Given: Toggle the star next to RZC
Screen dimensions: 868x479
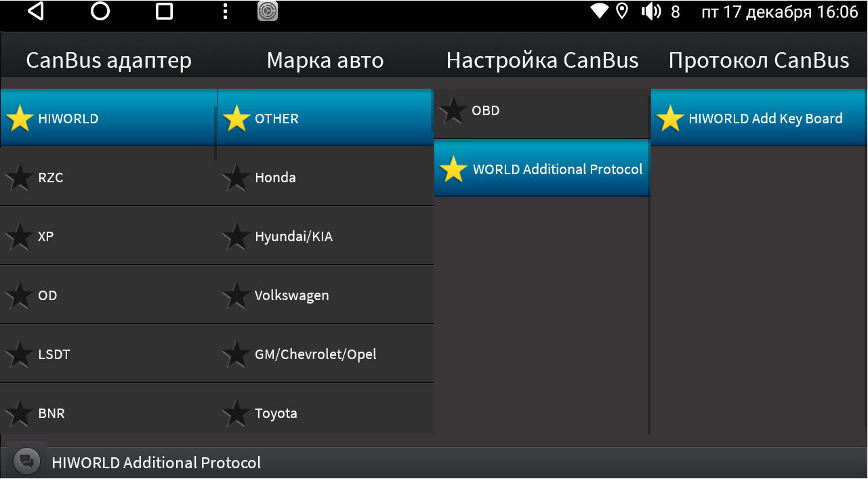Looking at the screenshot, I should tap(20, 178).
